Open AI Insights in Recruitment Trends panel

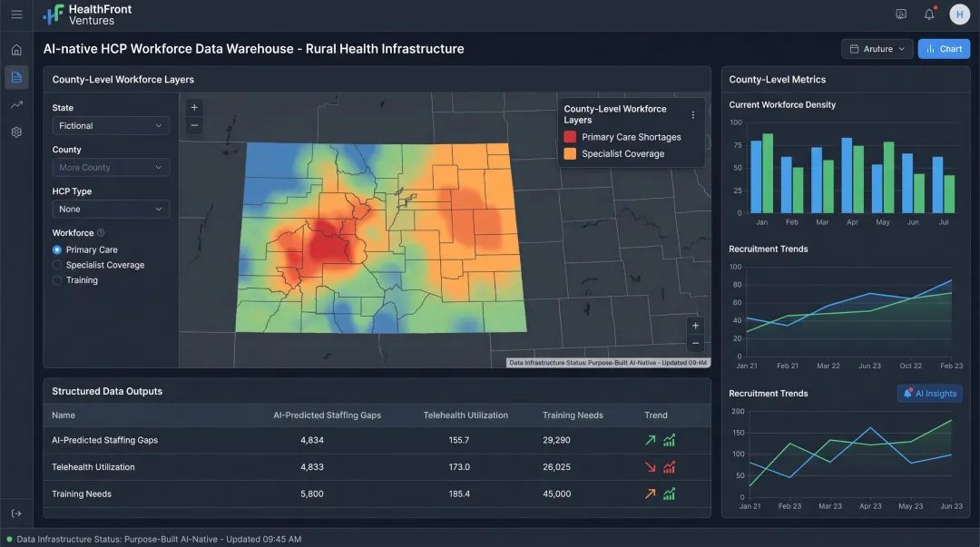[x=929, y=393]
